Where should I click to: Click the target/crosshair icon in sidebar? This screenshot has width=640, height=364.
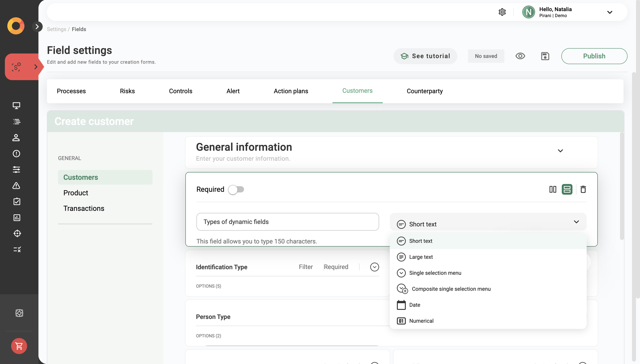16,233
